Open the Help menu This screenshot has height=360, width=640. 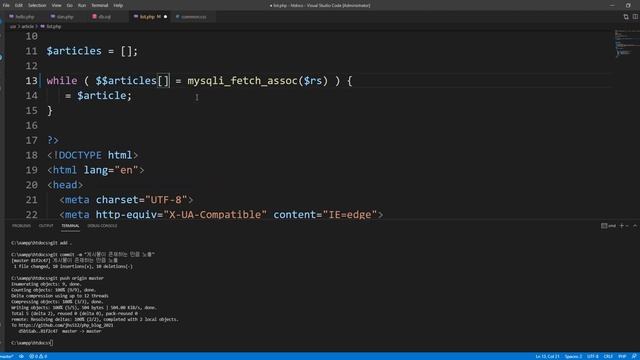coord(118,5)
